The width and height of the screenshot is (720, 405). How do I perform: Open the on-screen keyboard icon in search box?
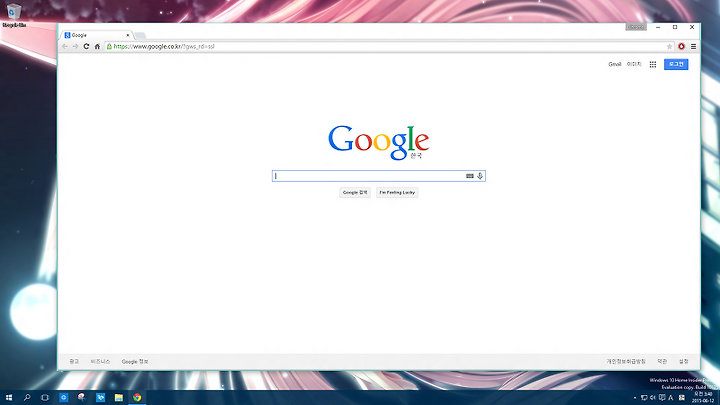point(470,176)
